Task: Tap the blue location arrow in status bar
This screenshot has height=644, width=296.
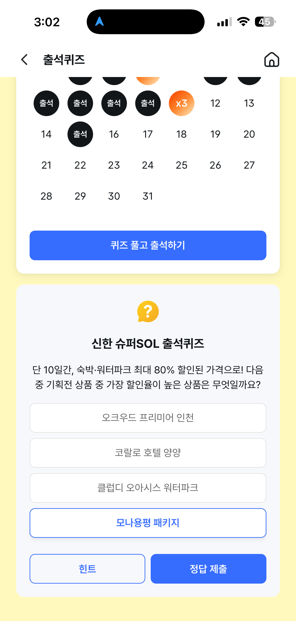Action: [99, 22]
